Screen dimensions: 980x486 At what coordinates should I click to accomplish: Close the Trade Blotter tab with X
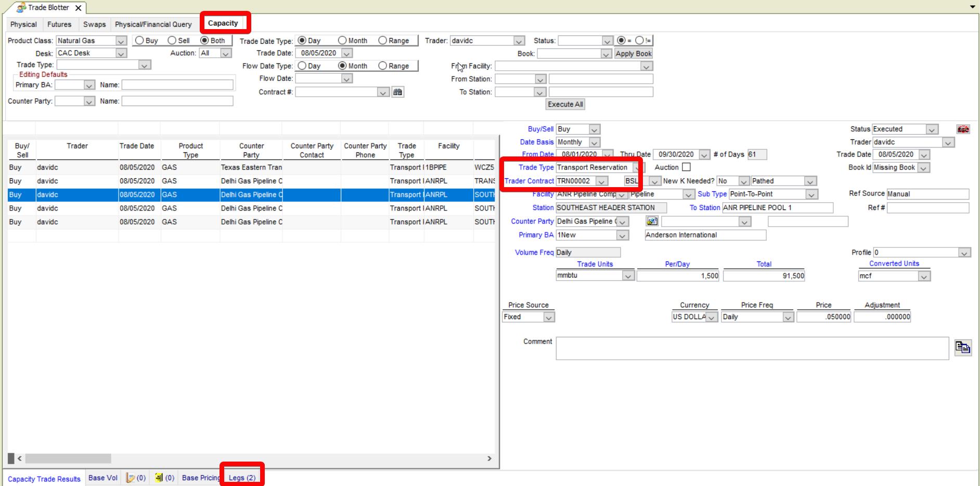tap(78, 8)
